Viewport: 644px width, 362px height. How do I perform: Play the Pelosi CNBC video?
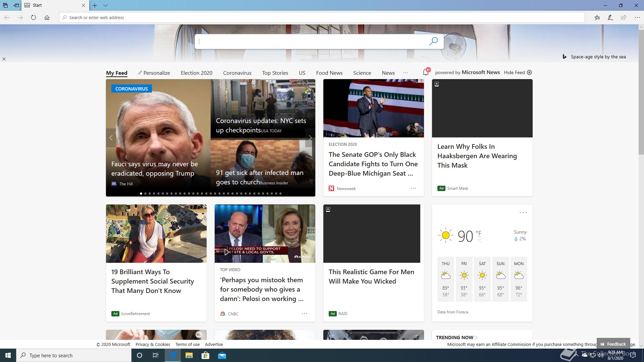tap(227, 252)
